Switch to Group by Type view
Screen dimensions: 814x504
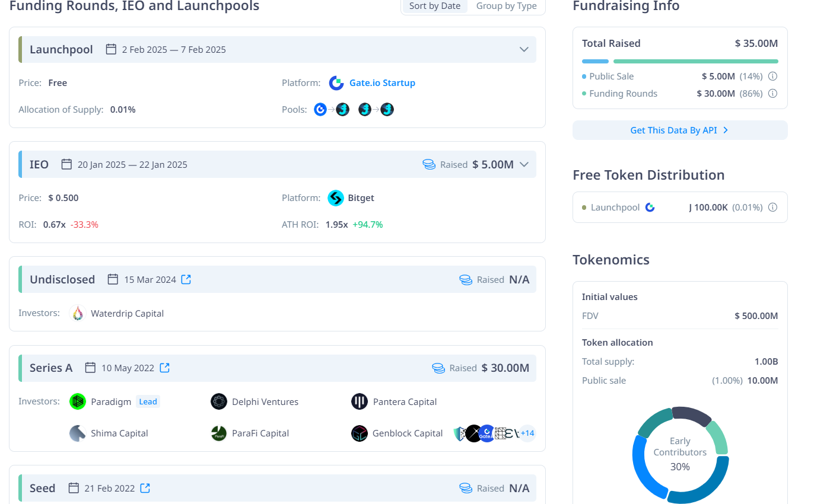click(x=506, y=6)
